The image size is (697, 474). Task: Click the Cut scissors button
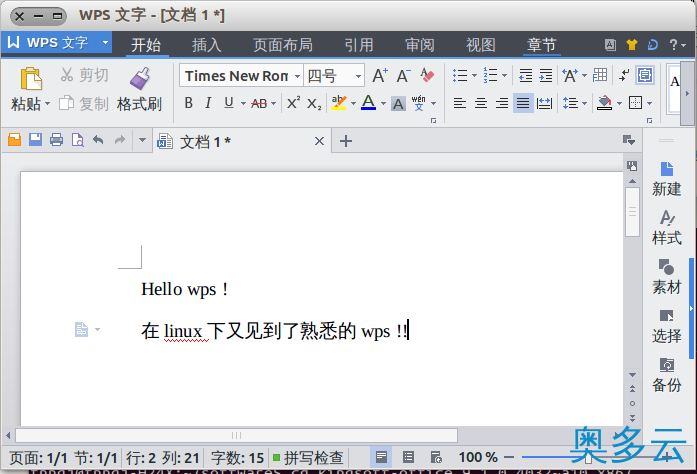(x=84, y=75)
